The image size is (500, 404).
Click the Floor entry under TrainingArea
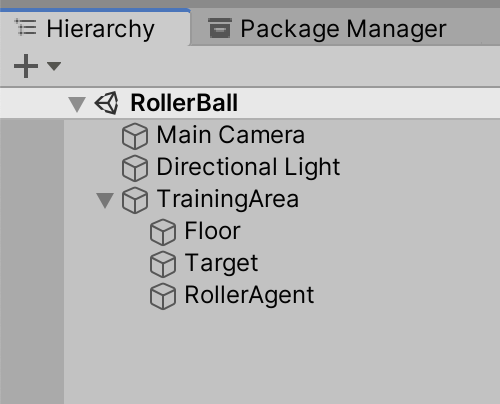point(212,231)
